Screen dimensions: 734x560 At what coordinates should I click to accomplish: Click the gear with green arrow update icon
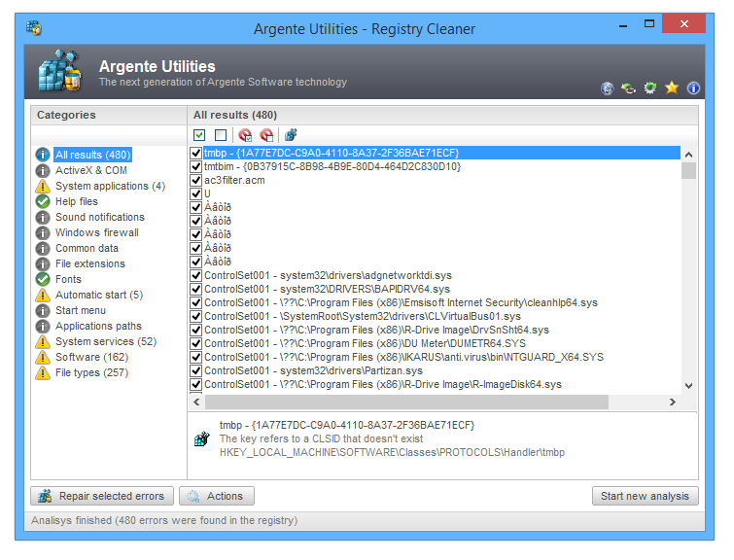pos(649,88)
